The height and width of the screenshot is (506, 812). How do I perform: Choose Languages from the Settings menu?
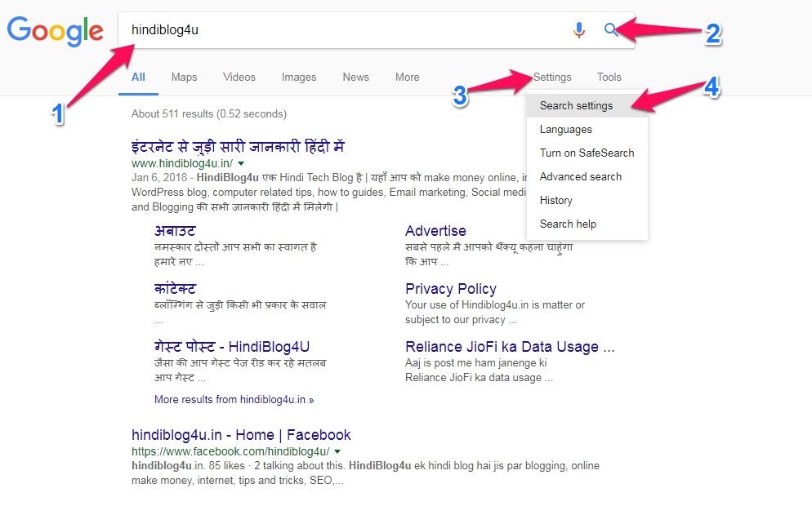tap(565, 129)
